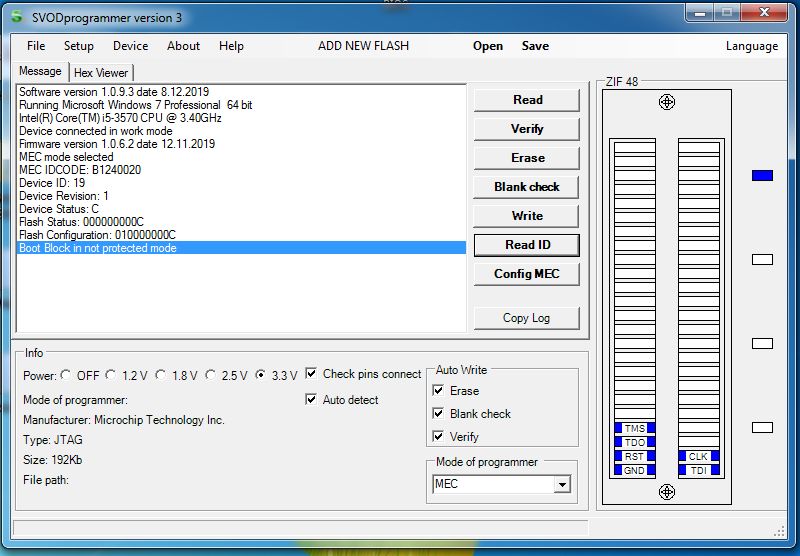This screenshot has width=800, height=556.
Task: Click the TDO pin on the ZIF socket
Action: pyautogui.click(x=634, y=442)
